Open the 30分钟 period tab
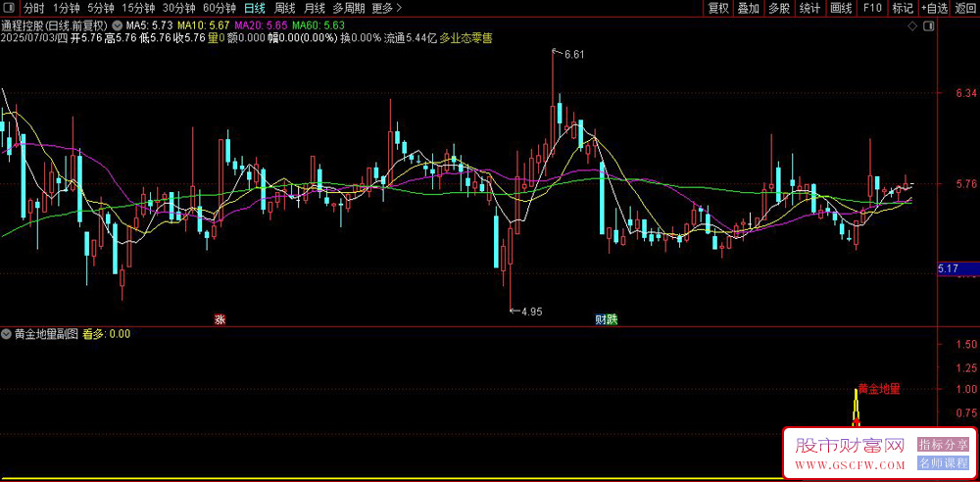 [x=178, y=8]
